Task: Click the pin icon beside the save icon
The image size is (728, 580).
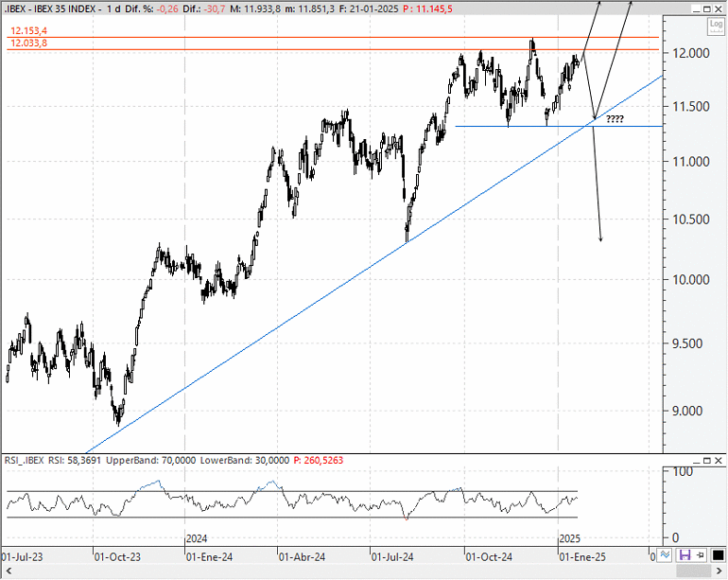Action: [701, 554]
